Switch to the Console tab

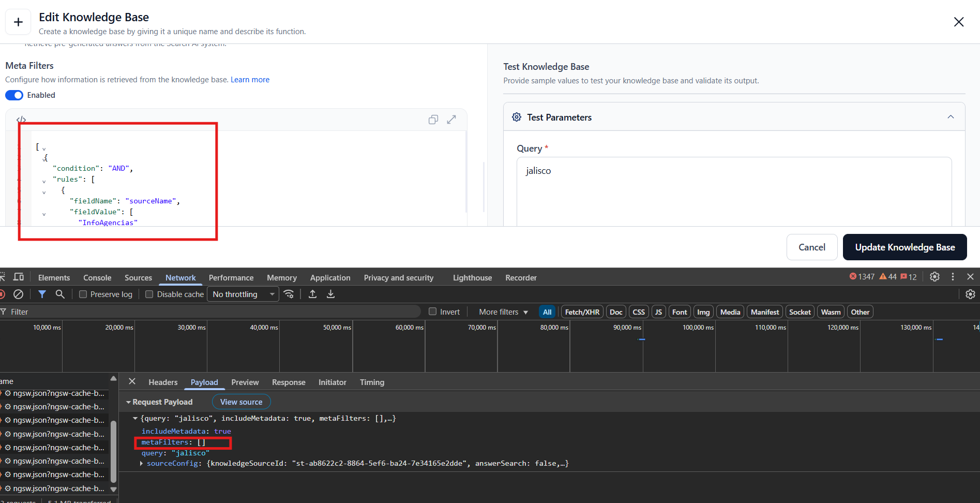click(97, 277)
